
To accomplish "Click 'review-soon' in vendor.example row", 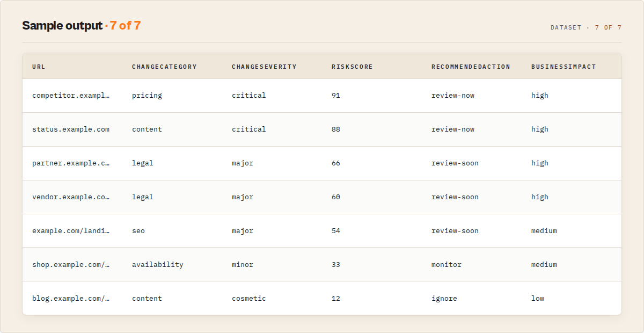I will click(455, 197).
